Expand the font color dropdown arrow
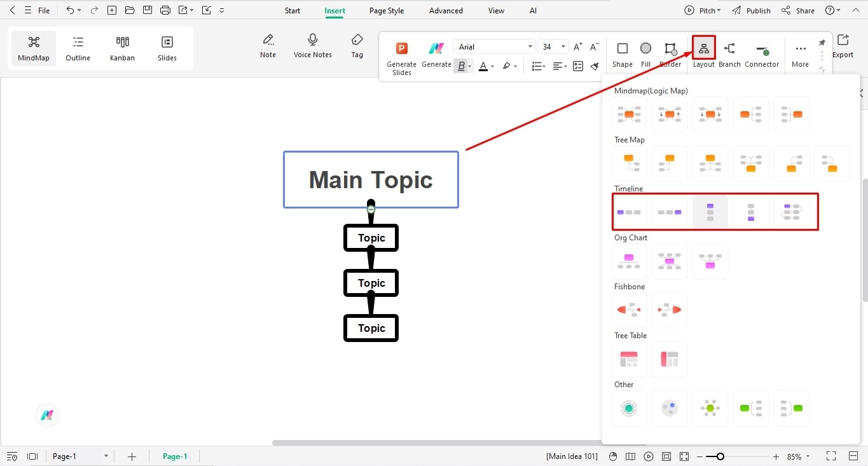 click(493, 66)
